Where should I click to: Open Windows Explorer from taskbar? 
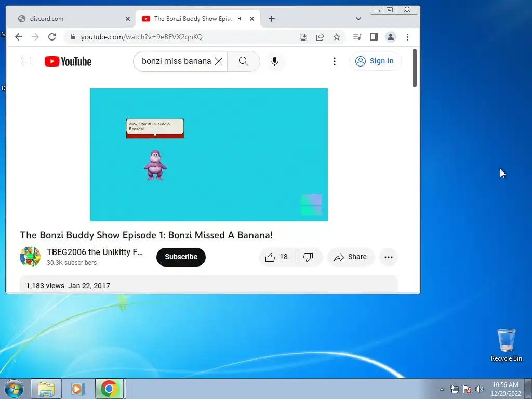click(46, 389)
